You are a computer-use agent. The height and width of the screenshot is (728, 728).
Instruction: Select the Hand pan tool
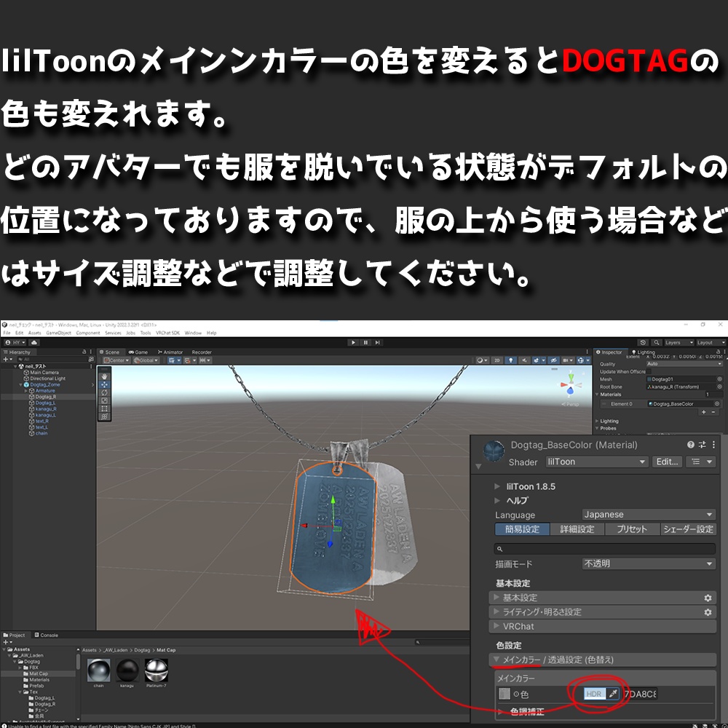tap(105, 376)
